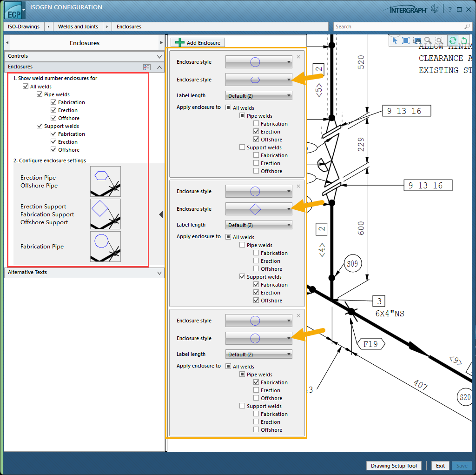Activate the pan hand tool
Viewport: 476px width, 475px height.
(416, 41)
